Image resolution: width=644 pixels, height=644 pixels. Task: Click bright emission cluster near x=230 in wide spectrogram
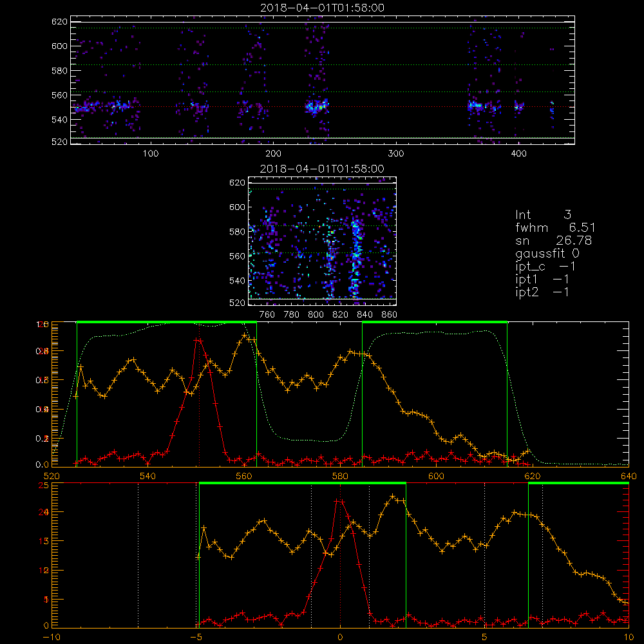point(317,106)
